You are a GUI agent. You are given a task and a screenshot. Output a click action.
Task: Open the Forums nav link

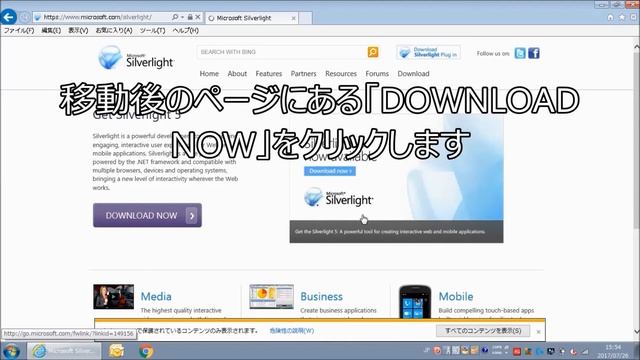coord(377,73)
